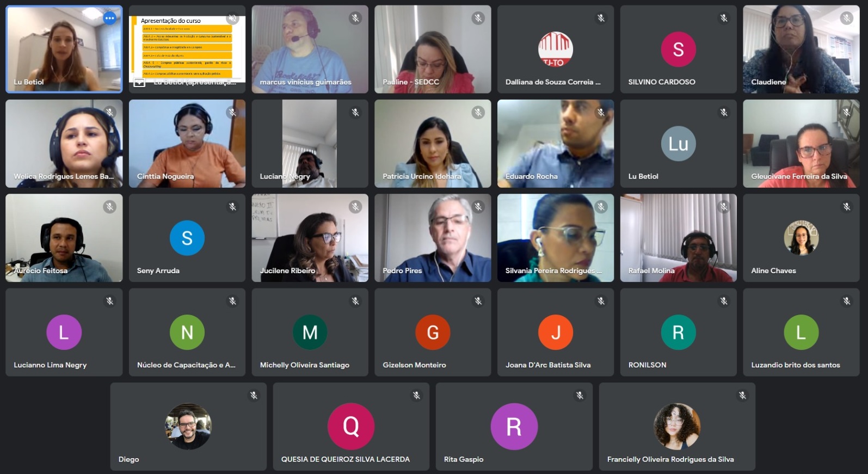Click the presentation icon on the shared screen tile
Screen dimensions: 868x474
point(139,83)
